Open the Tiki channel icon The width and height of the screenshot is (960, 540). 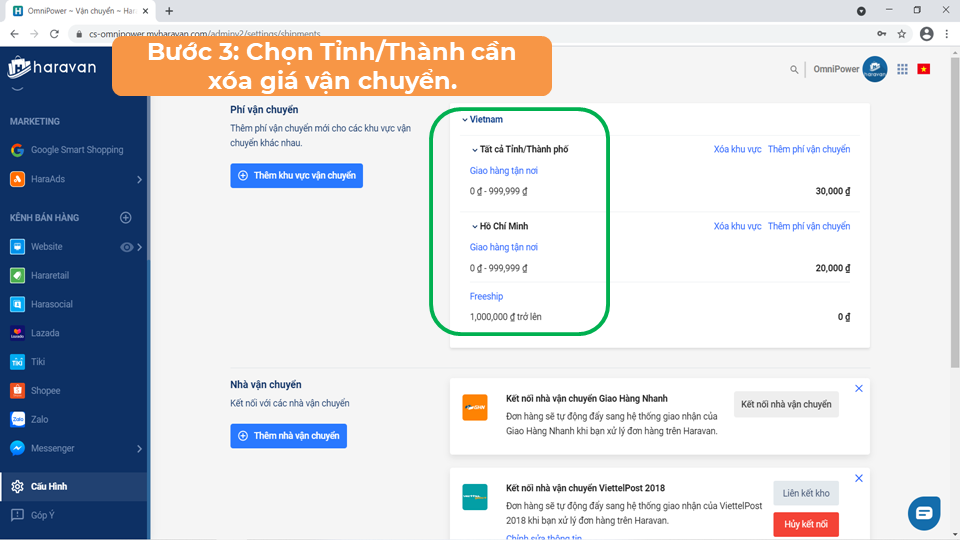(x=17, y=362)
